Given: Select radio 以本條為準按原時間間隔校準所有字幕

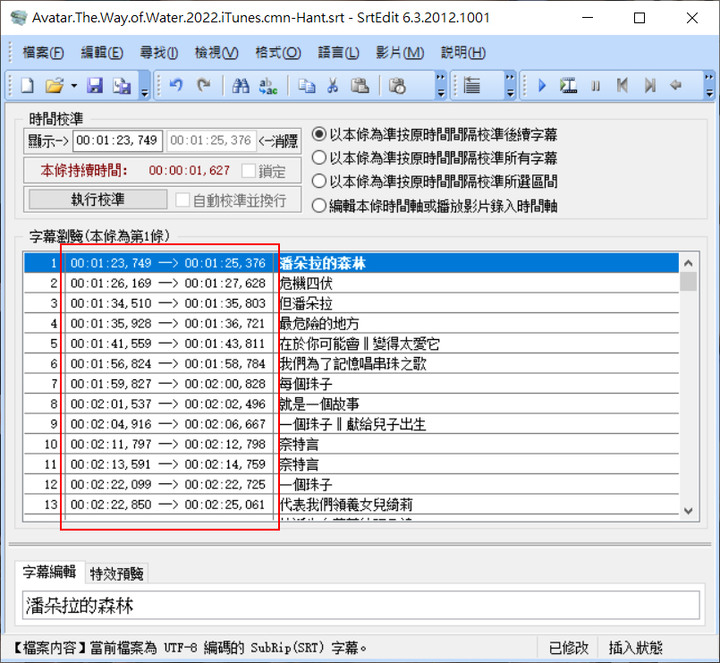Looking at the screenshot, I should pos(319,158).
